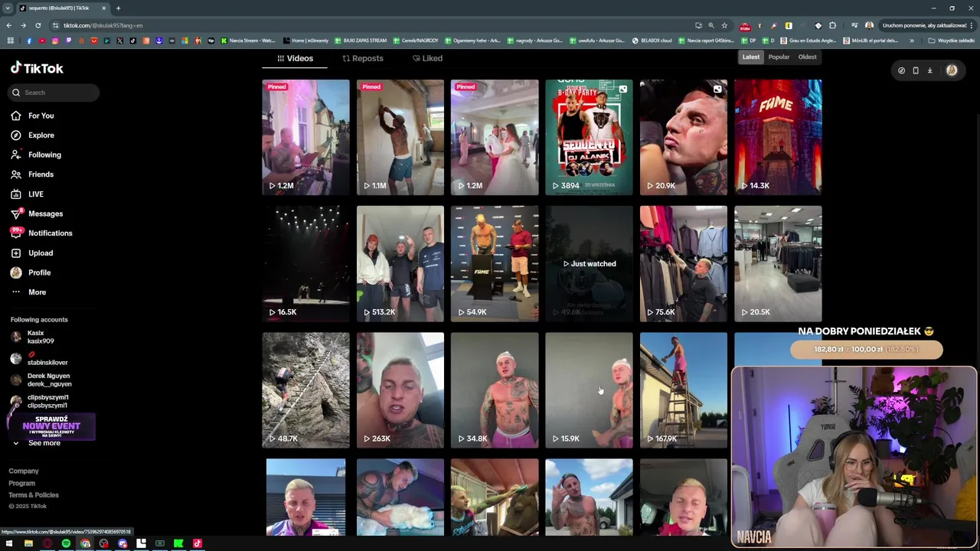The height and width of the screenshot is (551, 980).
Task: Click the Windows Start button
Action: pyautogui.click(x=9, y=543)
